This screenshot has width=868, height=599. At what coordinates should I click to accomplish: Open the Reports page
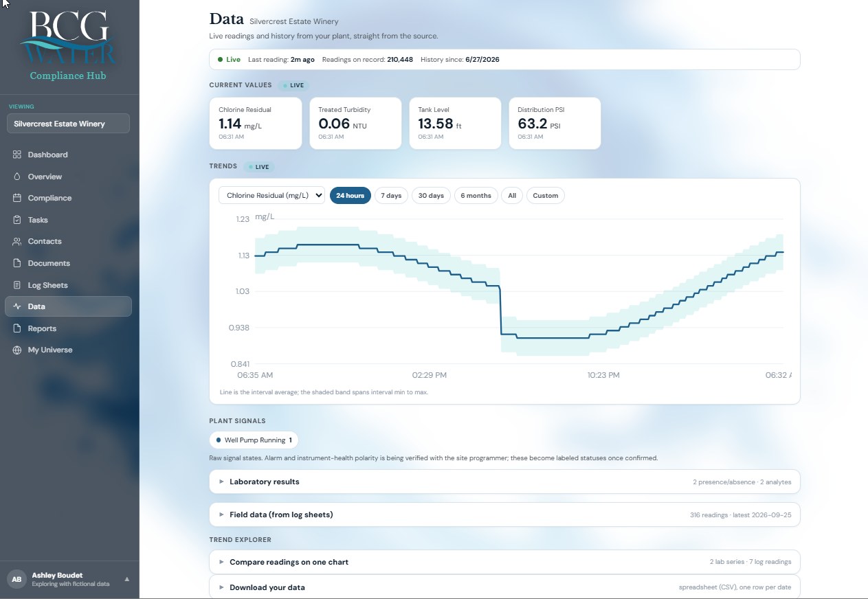(x=68, y=328)
